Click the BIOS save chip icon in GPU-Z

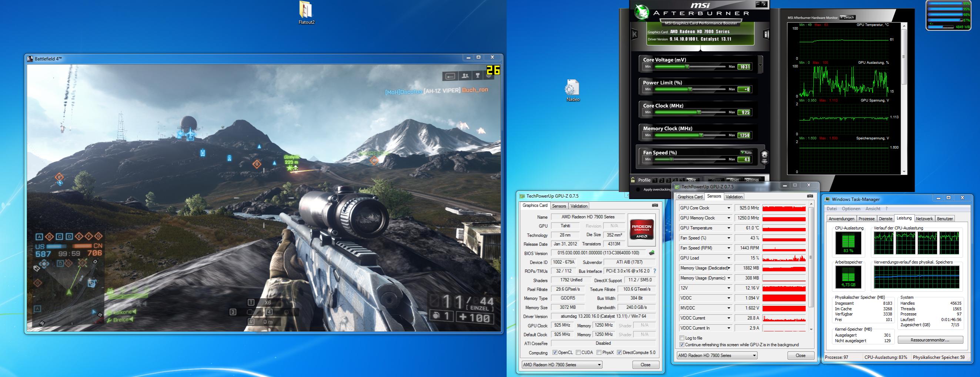(652, 252)
